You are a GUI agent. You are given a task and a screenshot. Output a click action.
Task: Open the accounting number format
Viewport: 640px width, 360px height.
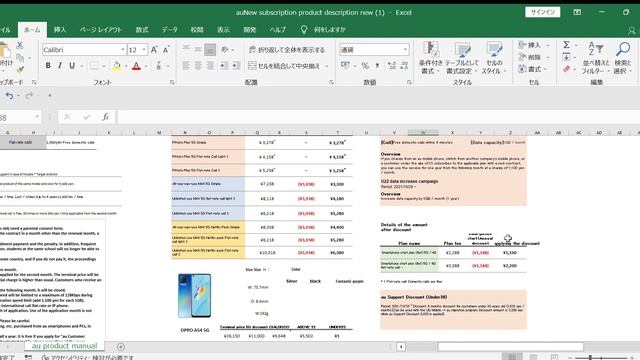pos(345,65)
